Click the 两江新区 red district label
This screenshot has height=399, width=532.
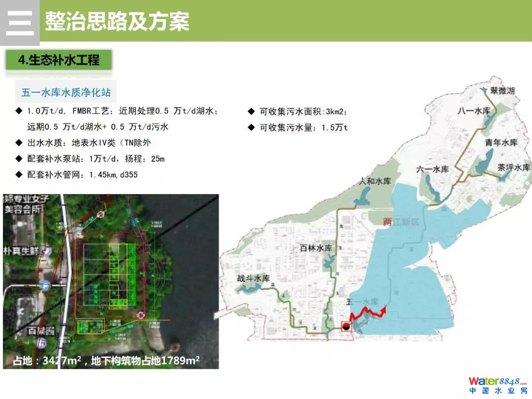click(x=401, y=222)
